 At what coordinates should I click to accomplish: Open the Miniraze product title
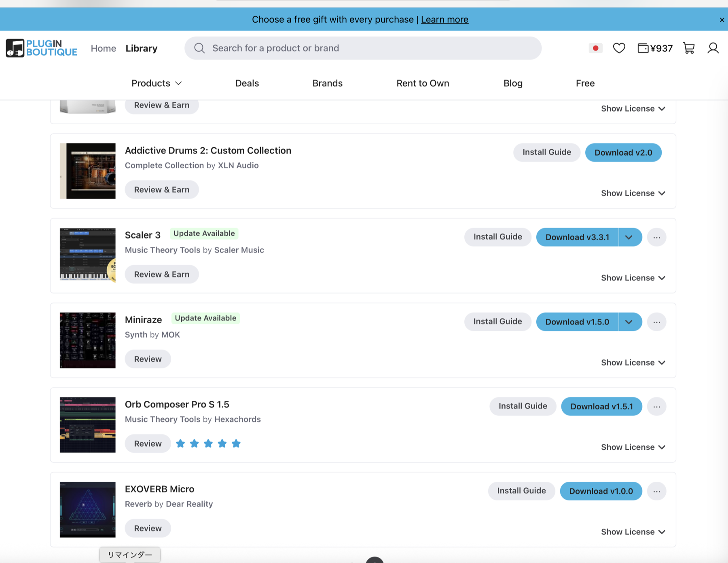[143, 320]
